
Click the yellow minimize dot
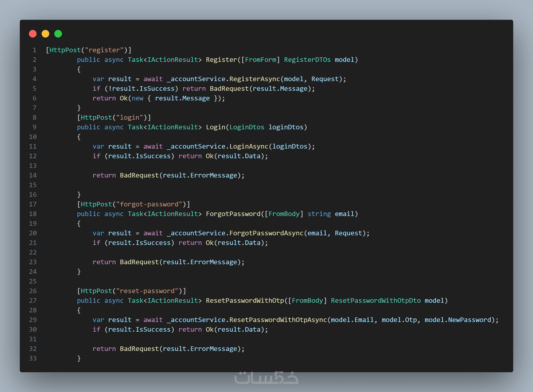pyautogui.click(x=45, y=34)
